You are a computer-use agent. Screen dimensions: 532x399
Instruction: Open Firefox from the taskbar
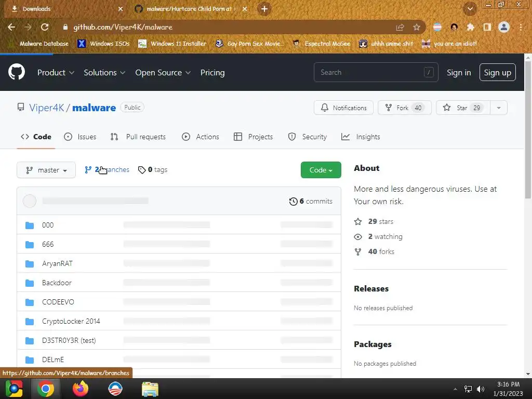81,389
